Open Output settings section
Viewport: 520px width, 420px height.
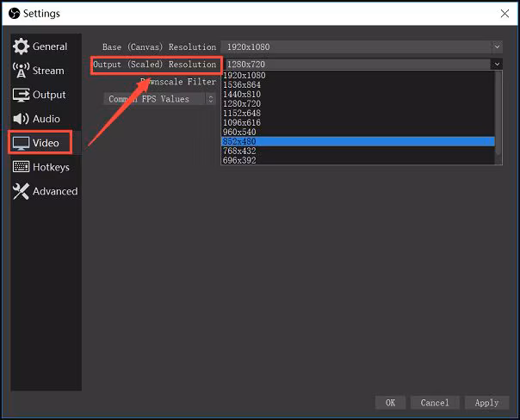coord(46,95)
